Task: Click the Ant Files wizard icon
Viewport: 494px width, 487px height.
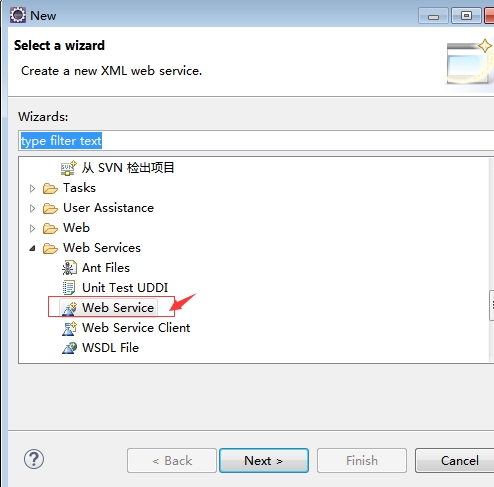Action: click(69, 268)
